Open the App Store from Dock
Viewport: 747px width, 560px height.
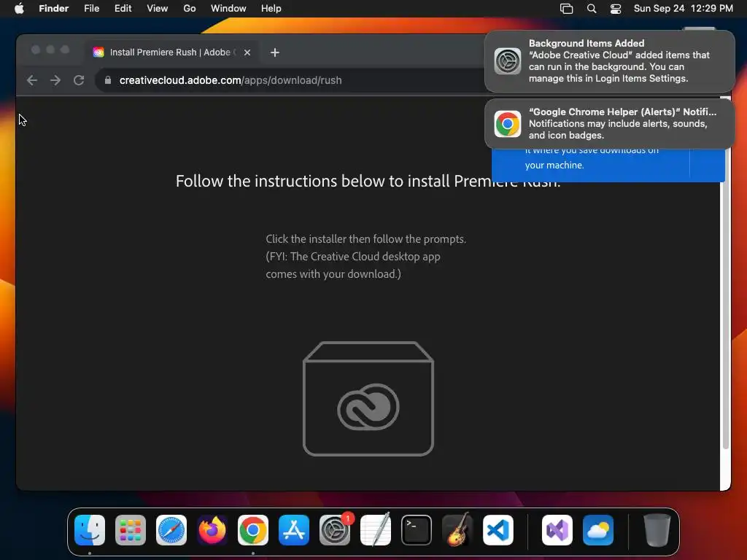tap(294, 530)
